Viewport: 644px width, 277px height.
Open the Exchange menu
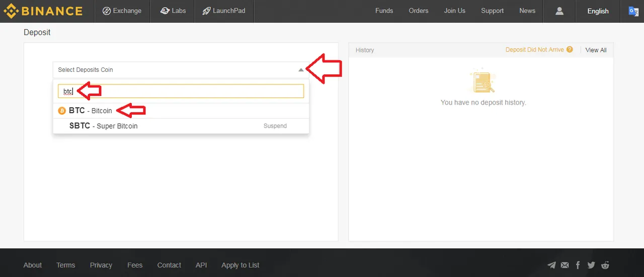pyautogui.click(x=122, y=11)
